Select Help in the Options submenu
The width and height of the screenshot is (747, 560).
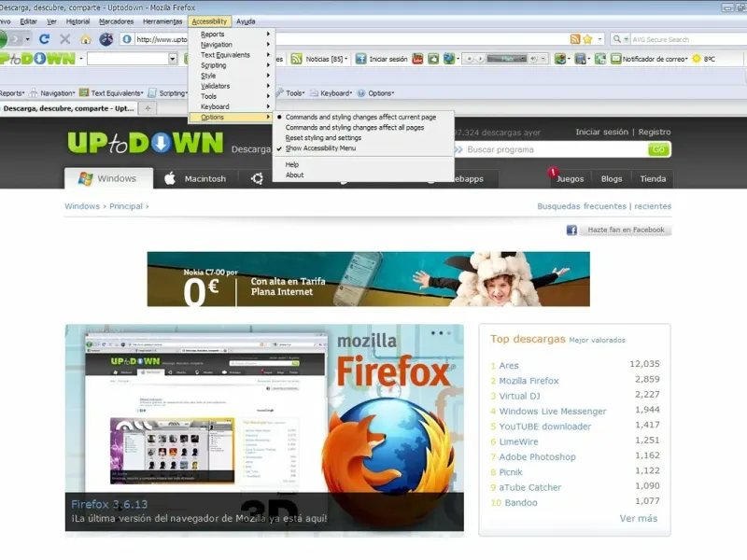[x=292, y=165]
